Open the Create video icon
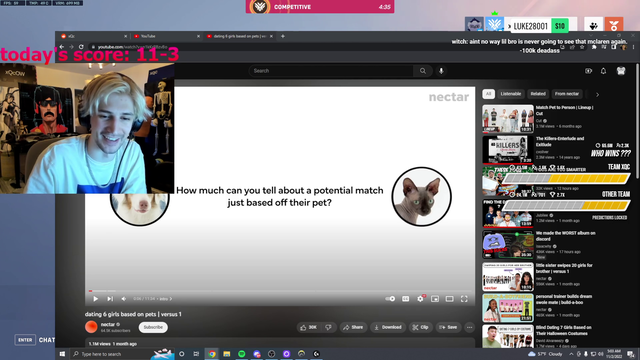This screenshot has width=640, height=360. [588, 71]
